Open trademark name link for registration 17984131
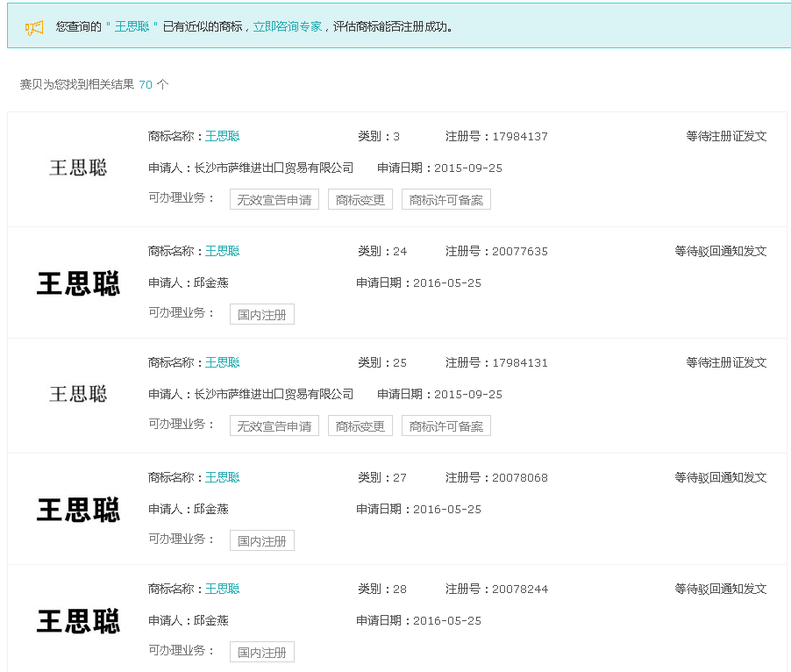Image resolution: width=791 pixels, height=672 pixels. (222, 362)
